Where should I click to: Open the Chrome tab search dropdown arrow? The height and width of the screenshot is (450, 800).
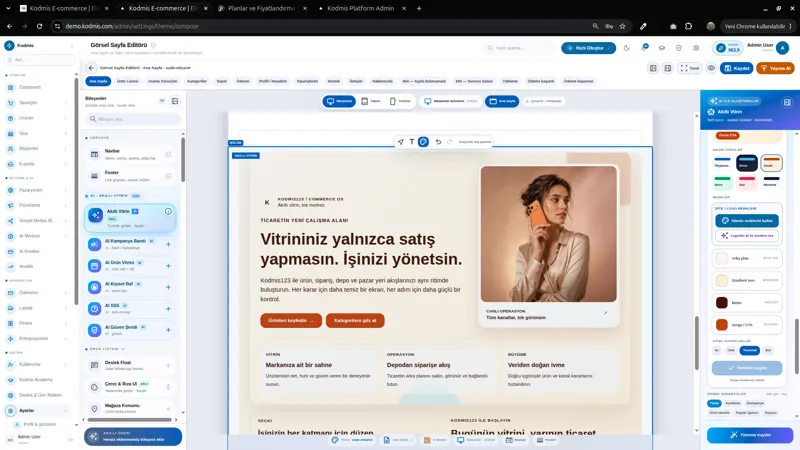[x=9, y=8]
